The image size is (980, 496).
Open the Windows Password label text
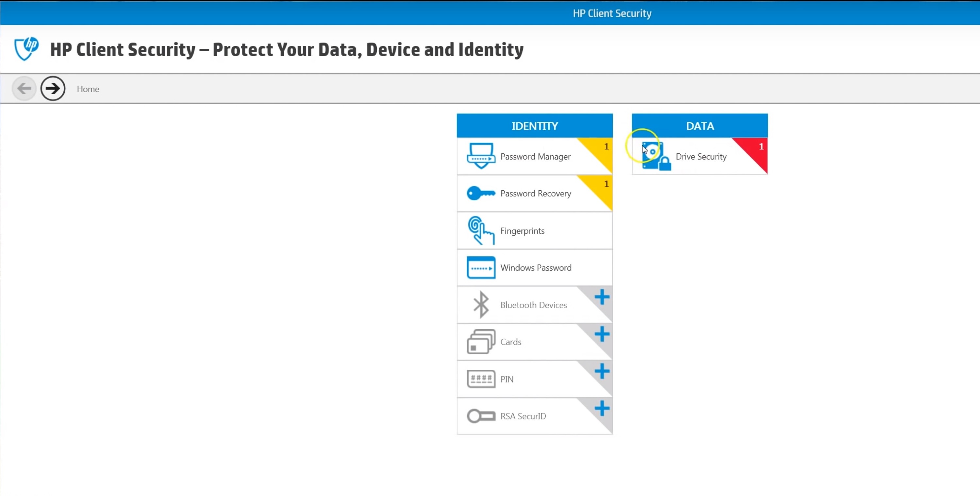pos(536,267)
